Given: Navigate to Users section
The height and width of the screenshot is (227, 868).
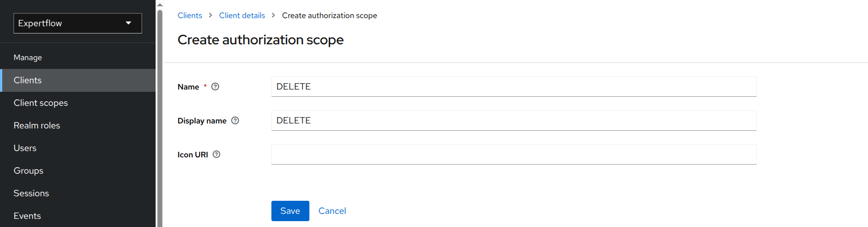Looking at the screenshot, I should coord(25,148).
